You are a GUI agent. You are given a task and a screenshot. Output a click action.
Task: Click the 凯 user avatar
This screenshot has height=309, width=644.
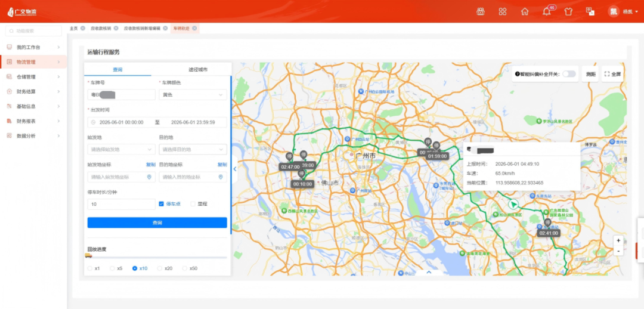pyautogui.click(x=614, y=11)
